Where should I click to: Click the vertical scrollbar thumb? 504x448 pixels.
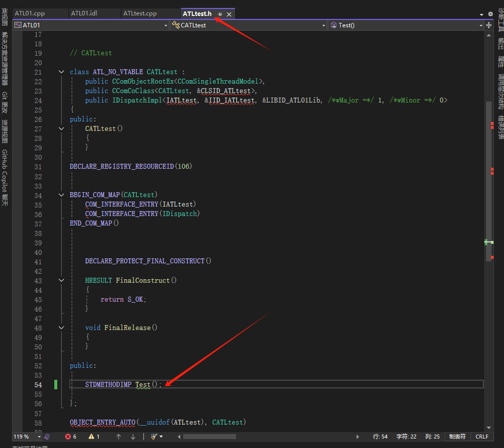pyautogui.click(x=489, y=181)
